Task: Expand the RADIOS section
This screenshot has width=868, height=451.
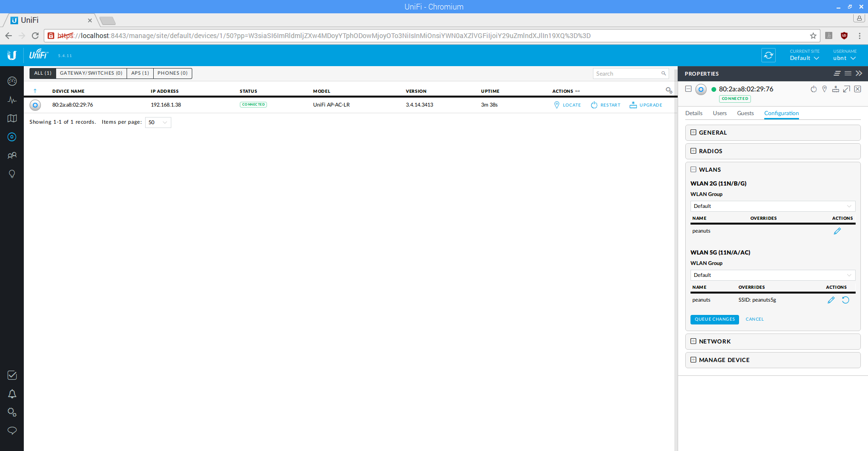Action: point(693,151)
